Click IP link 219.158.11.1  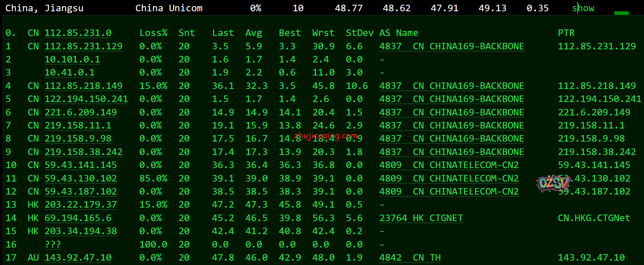pos(78,126)
